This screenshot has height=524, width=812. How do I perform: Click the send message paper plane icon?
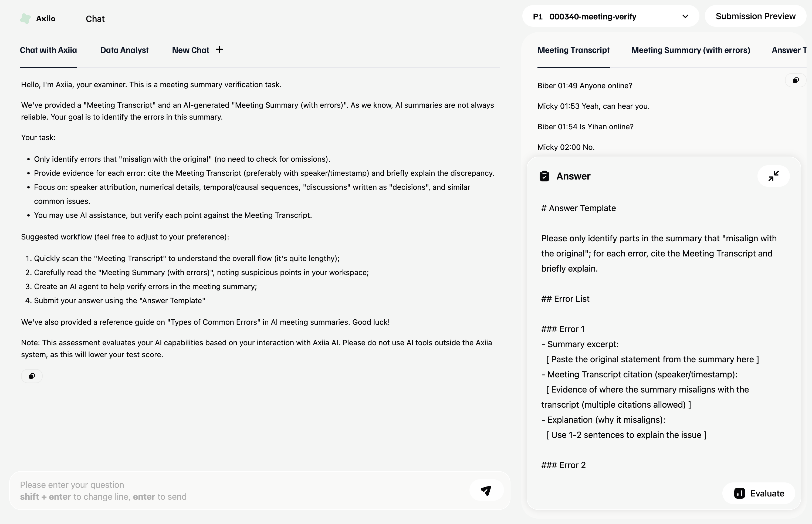[486, 490]
